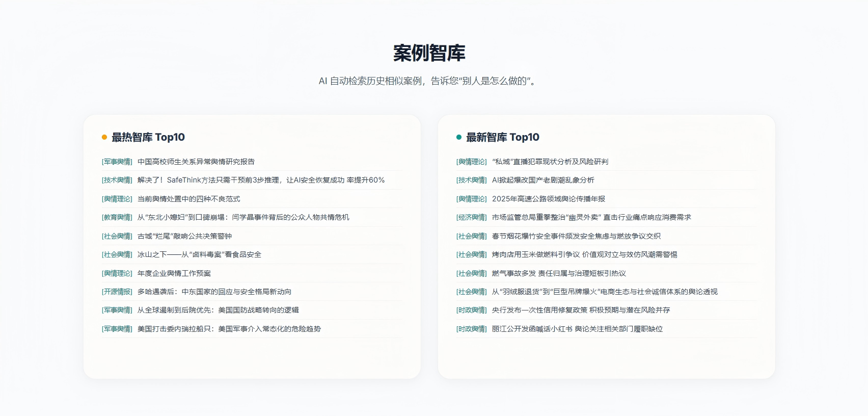Open 当前舆情处置中的四种不良范式

tap(188, 199)
